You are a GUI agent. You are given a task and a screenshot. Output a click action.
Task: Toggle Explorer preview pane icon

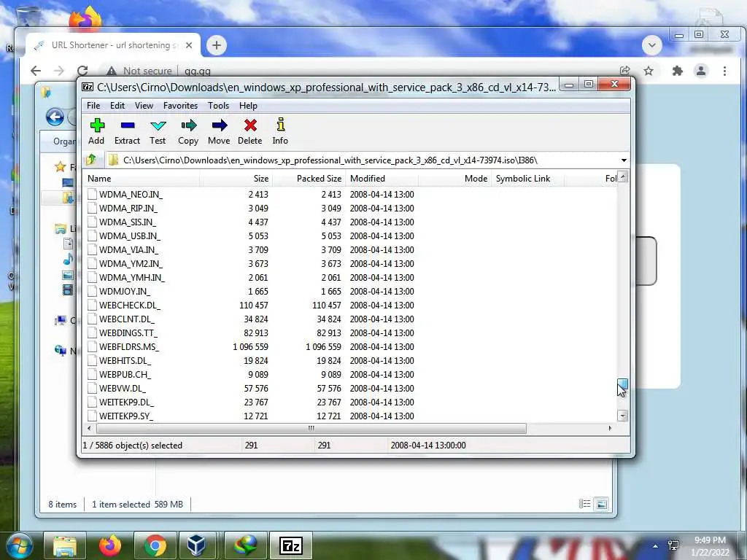602,504
